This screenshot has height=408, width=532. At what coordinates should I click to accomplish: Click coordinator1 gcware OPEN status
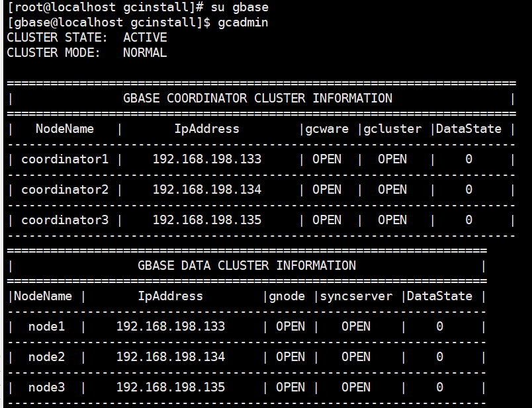327,159
